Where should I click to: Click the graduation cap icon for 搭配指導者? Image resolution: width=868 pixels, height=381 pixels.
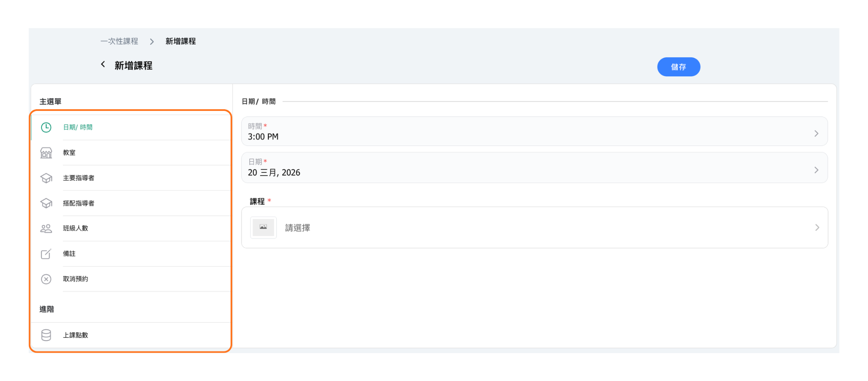[x=46, y=203]
